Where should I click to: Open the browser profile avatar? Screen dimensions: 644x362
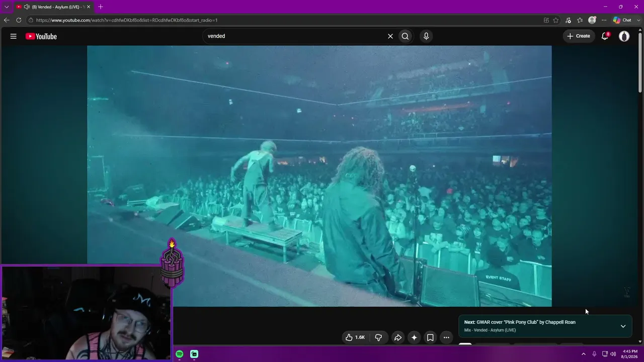tap(592, 20)
